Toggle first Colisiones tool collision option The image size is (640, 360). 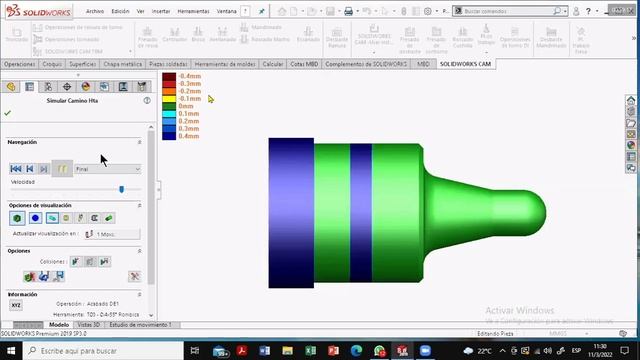[x=76, y=262]
